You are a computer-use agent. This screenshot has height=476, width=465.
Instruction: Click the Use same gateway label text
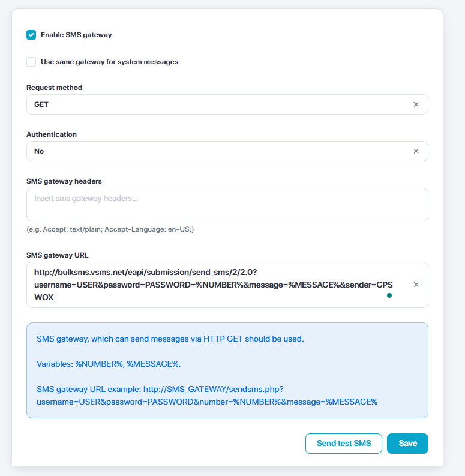109,62
